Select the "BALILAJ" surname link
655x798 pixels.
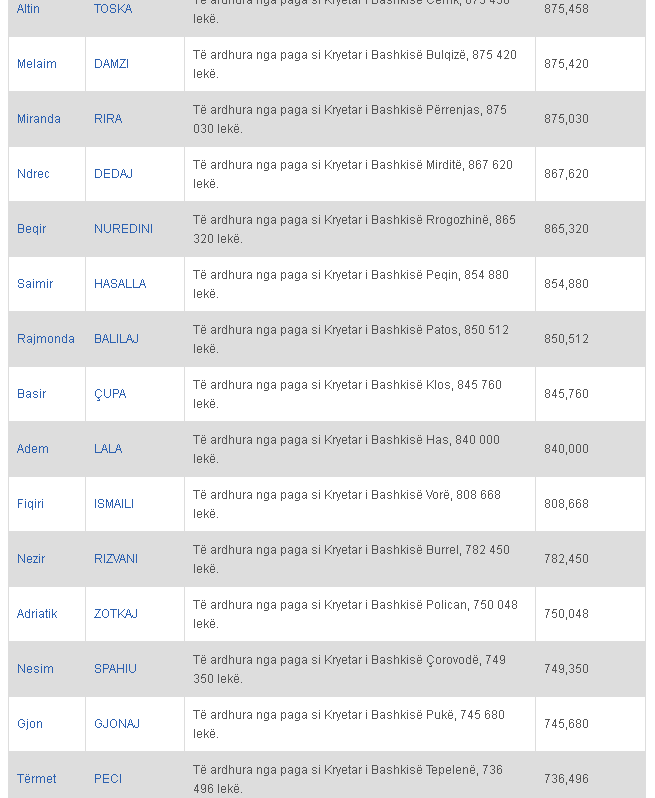(x=116, y=339)
